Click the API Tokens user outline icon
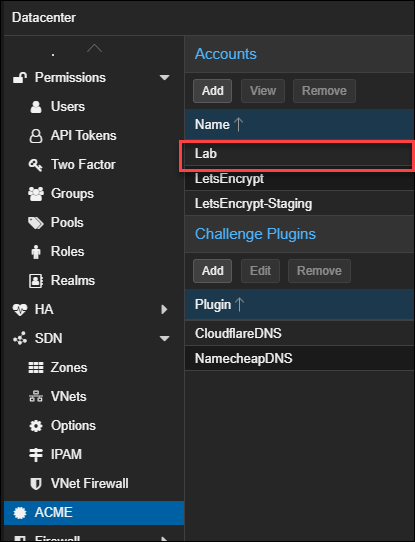 click(36, 136)
